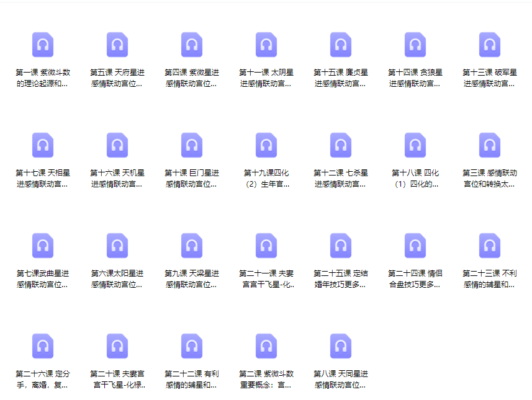
Task: Select the 第十一课 太阴星 audio icon
Action: [x=266, y=45]
